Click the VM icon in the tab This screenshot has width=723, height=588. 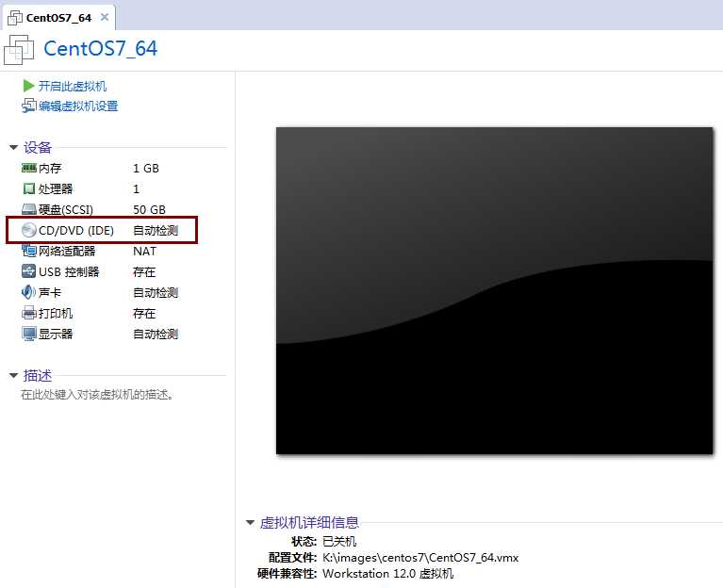click(15, 18)
